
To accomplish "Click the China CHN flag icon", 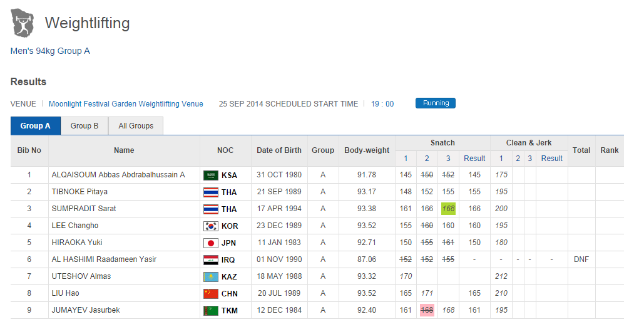I will pyautogui.click(x=210, y=293).
